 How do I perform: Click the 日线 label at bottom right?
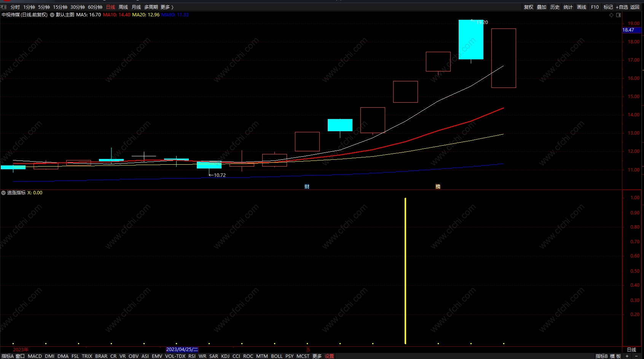(x=631, y=349)
